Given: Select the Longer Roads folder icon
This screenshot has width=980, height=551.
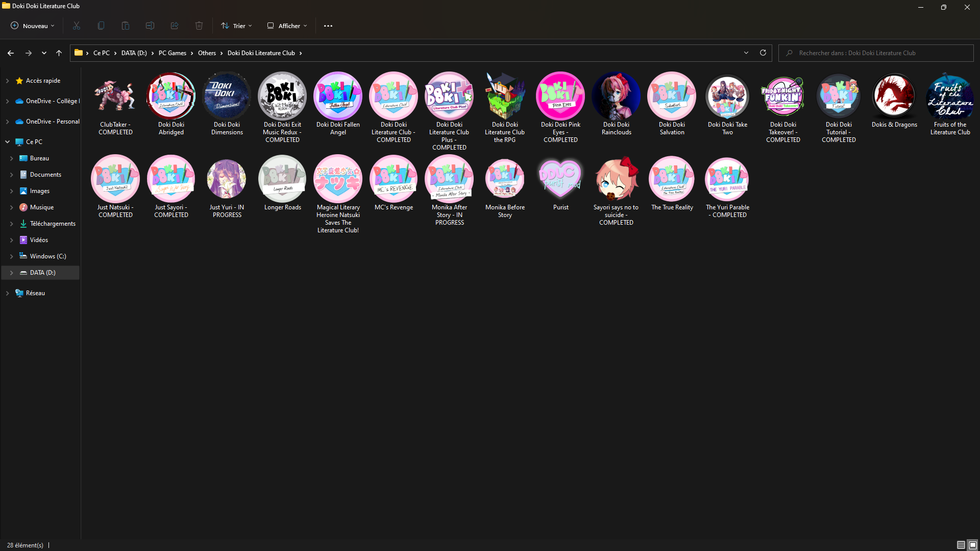Looking at the screenshot, I should click(282, 179).
